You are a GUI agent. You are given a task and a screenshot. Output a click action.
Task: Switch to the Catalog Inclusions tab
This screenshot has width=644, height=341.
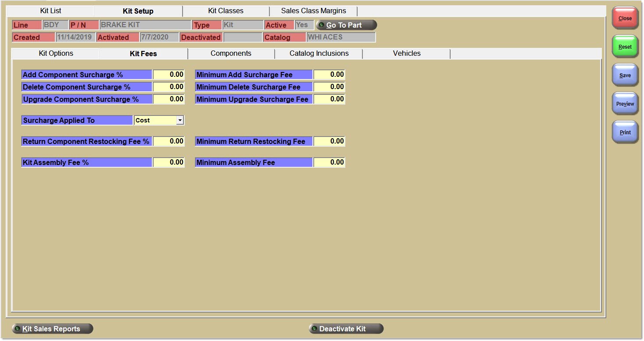click(x=318, y=53)
